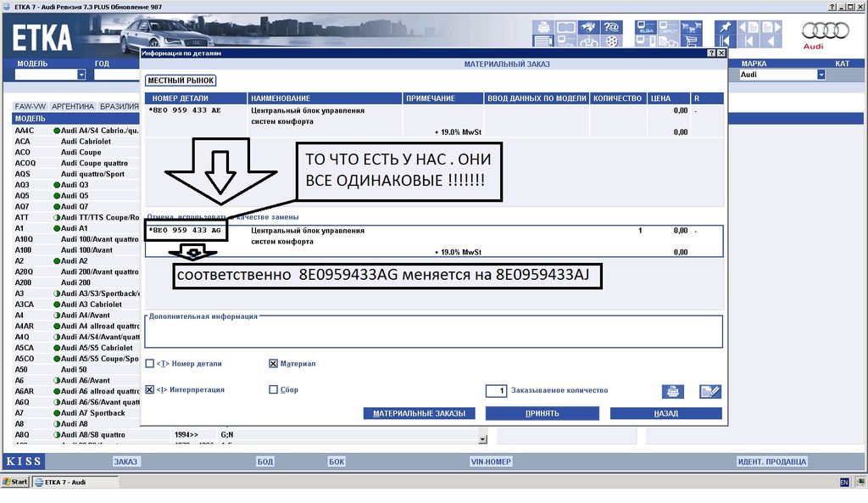Viewport: 868px width, 503px height.
Task: Switch to the Аргентина tab
Action: tap(73, 106)
